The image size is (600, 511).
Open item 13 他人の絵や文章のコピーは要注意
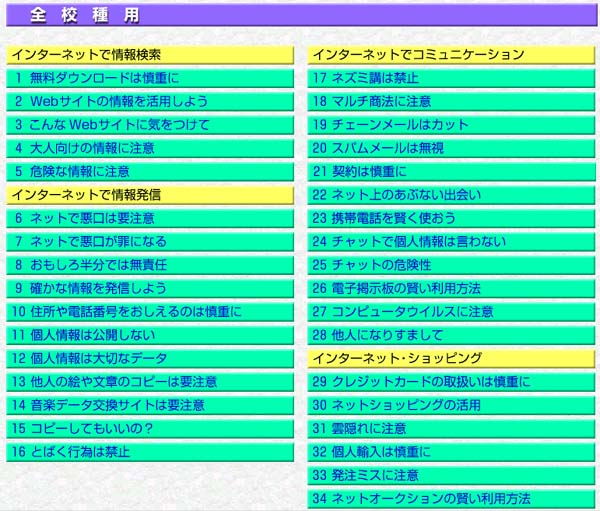pyautogui.click(x=150, y=382)
